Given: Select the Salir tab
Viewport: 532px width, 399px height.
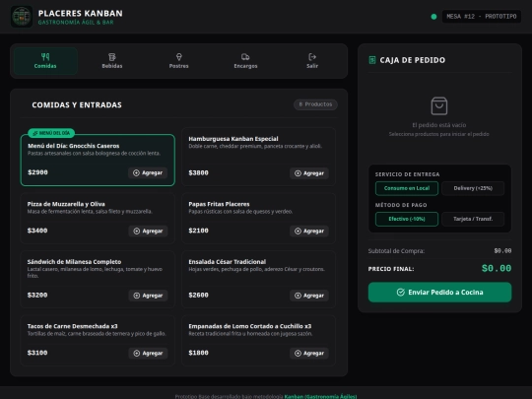Looking at the screenshot, I should [x=312, y=61].
